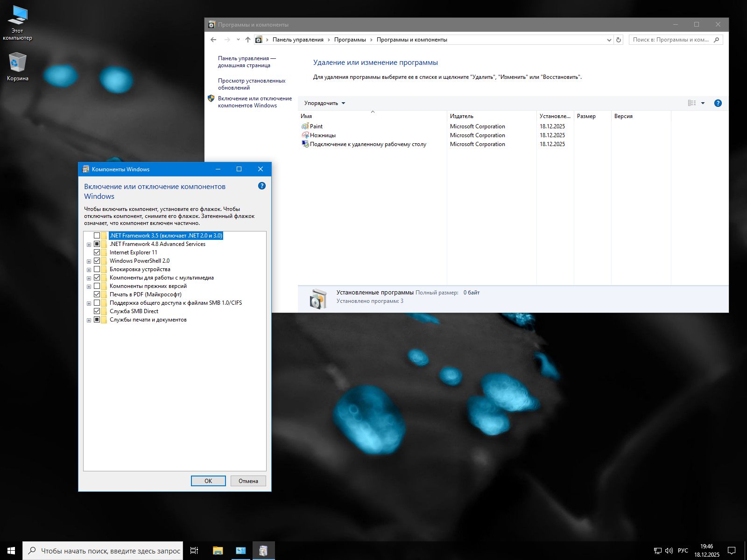Enable .NET Framework 3.5 checkbox
Viewport: 747px width, 560px height.
pos(97,236)
